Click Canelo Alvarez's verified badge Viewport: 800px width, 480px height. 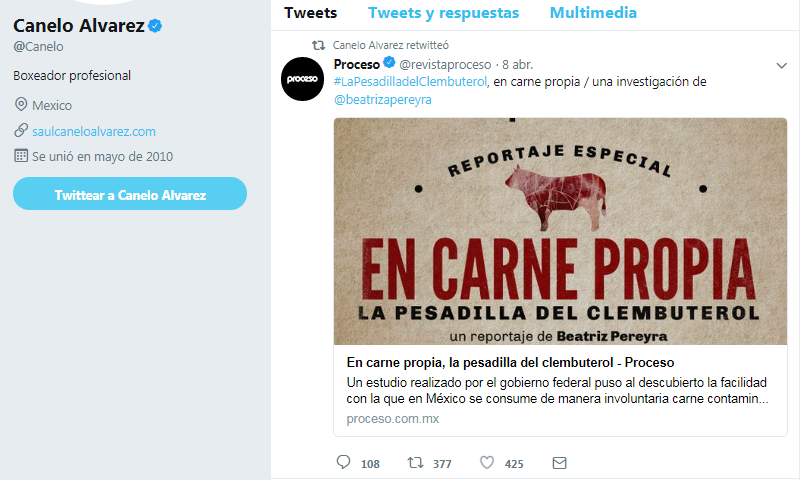tap(155, 26)
